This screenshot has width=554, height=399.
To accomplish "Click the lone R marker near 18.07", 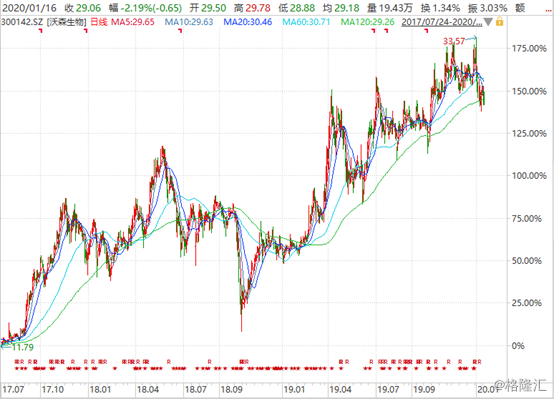I will pos(169,362).
